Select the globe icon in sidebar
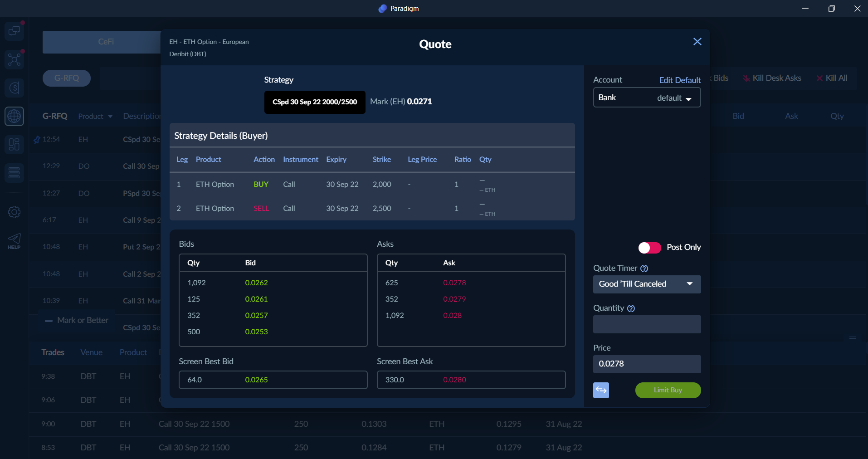This screenshot has height=459, width=868. [x=14, y=116]
